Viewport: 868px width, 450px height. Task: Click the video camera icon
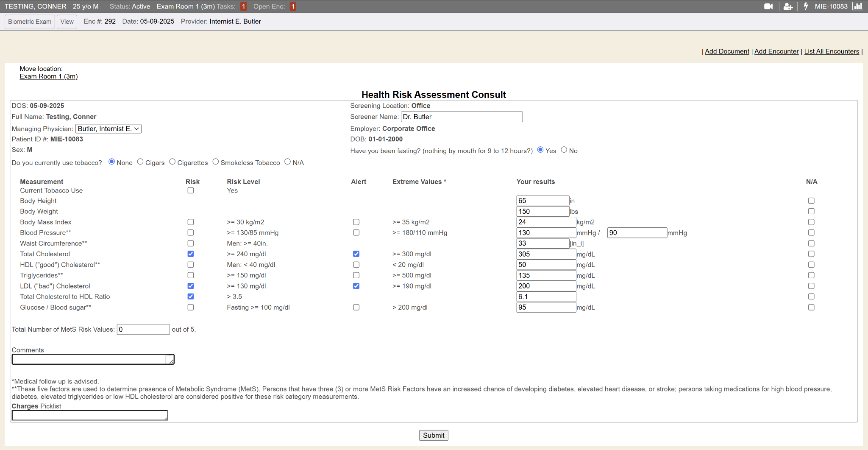click(x=768, y=6)
